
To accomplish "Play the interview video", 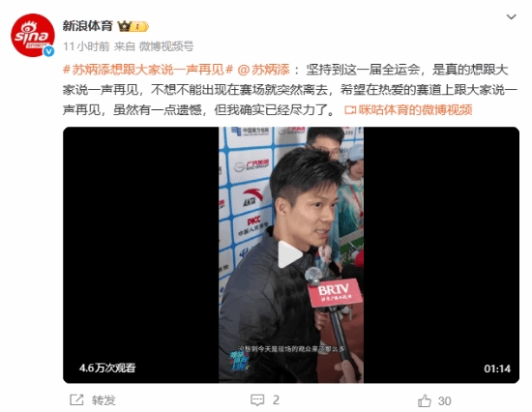I will [290, 254].
